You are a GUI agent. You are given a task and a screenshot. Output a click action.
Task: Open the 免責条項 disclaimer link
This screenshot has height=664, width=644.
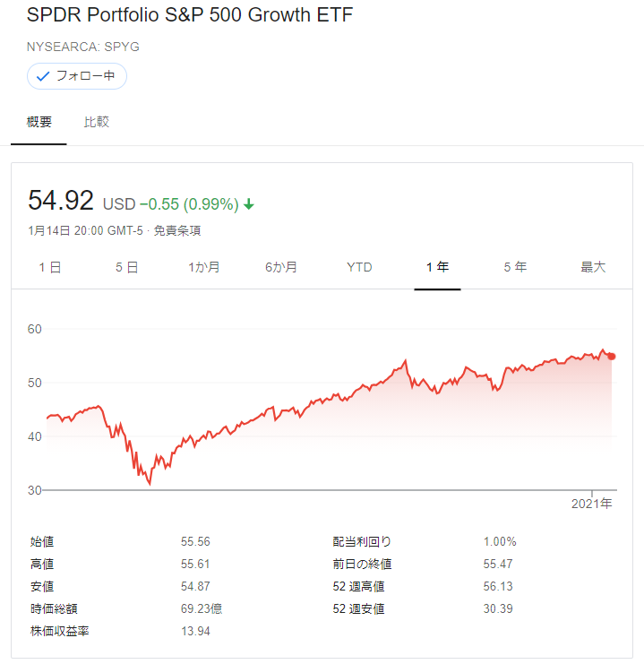[177, 231]
